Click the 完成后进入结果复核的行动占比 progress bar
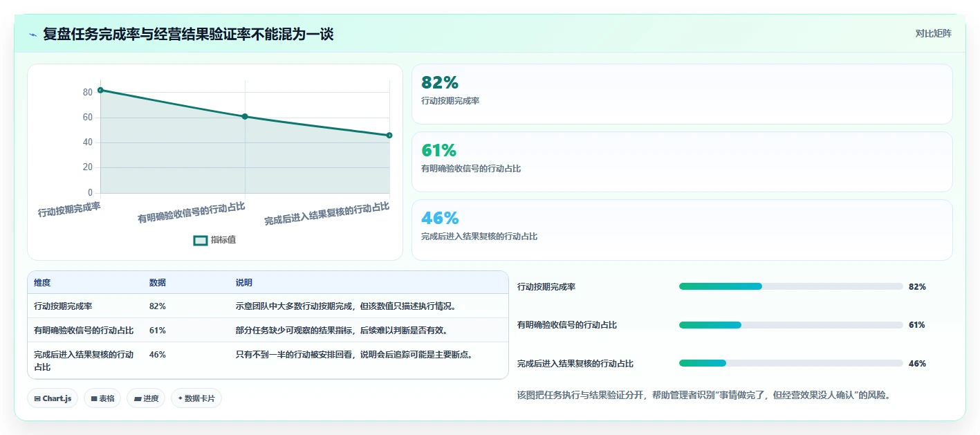Image resolution: width=980 pixels, height=435 pixels. (791, 363)
